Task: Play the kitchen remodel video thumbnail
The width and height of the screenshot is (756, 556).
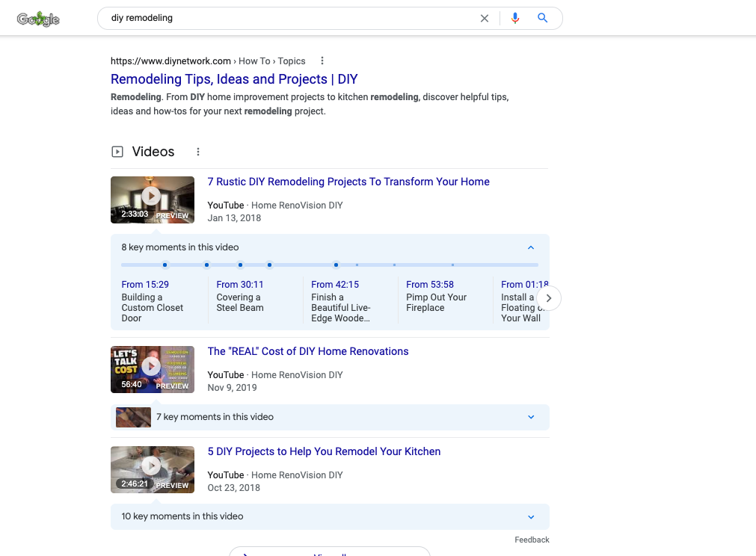Action: 152,466
